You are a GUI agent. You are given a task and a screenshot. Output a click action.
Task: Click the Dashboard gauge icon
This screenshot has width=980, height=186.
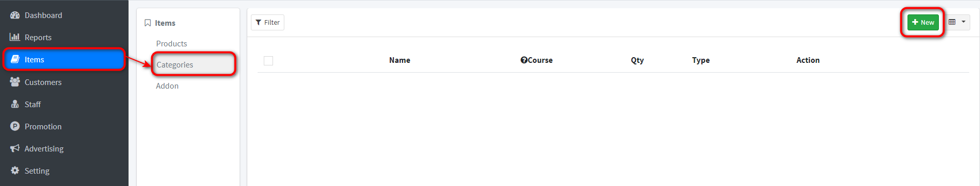pos(15,15)
